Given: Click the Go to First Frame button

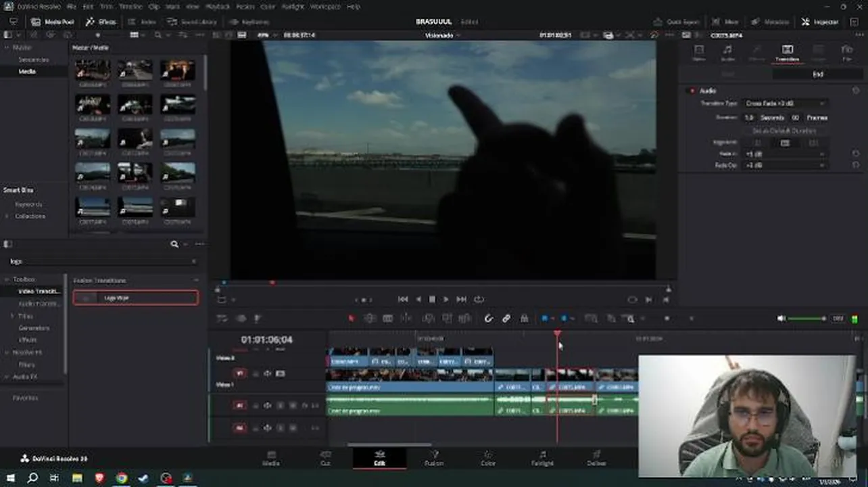Looking at the screenshot, I should pos(403,299).
